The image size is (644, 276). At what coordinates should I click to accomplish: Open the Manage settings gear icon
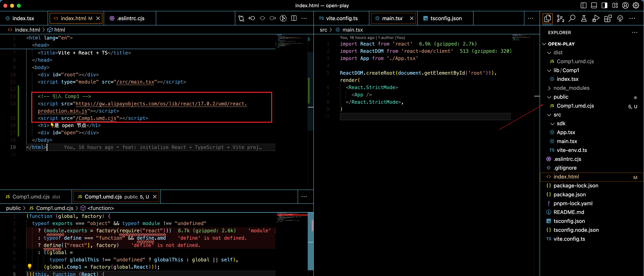coord(636,6)
